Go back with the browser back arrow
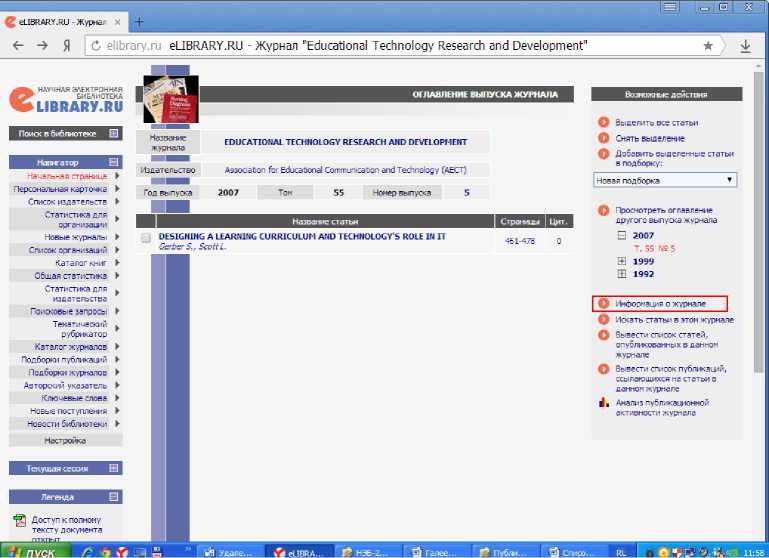The width and height of the screenshot is (769, 558). click(x=18, y=46)
